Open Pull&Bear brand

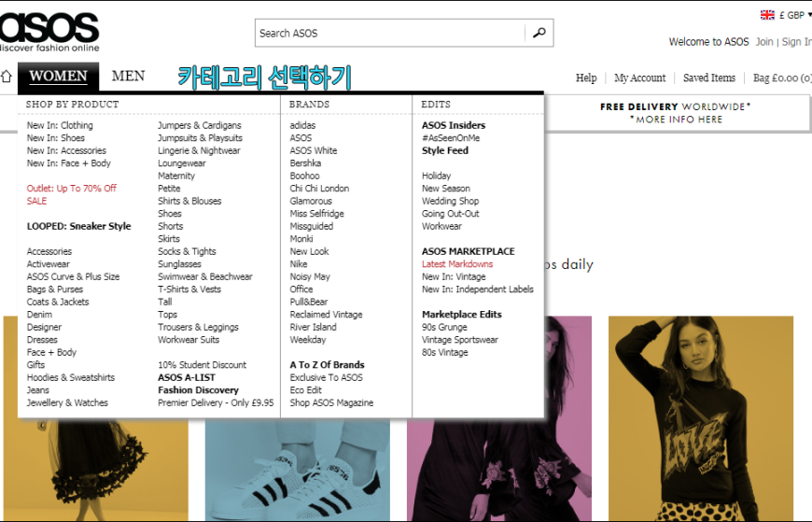click(309, 302)
